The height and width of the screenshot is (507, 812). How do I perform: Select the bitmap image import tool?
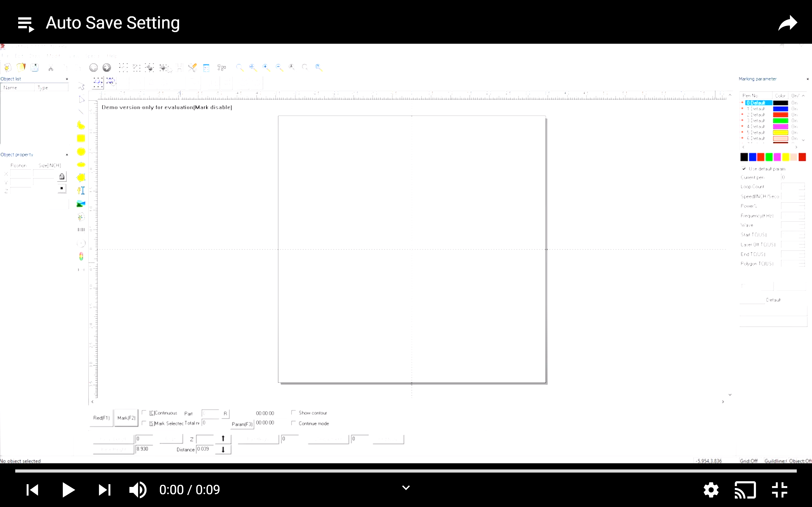click(x=81, y=204)
